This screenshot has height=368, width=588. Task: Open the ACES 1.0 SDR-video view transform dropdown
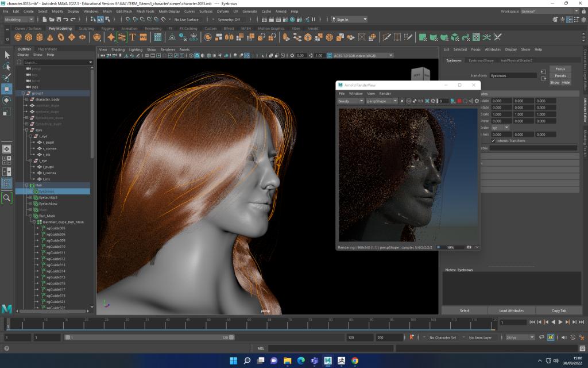pyautogui.click(x=363, y=56)
